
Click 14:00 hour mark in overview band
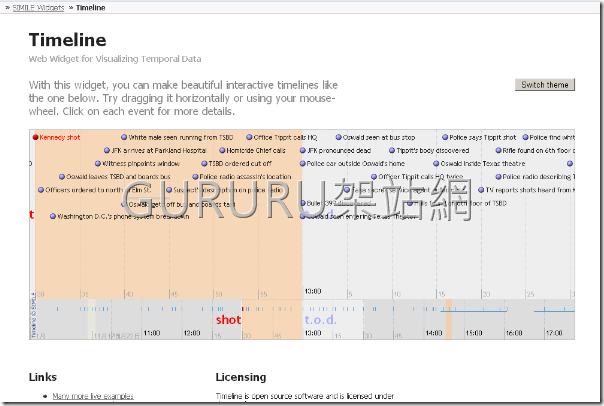[x=434, y=333]
